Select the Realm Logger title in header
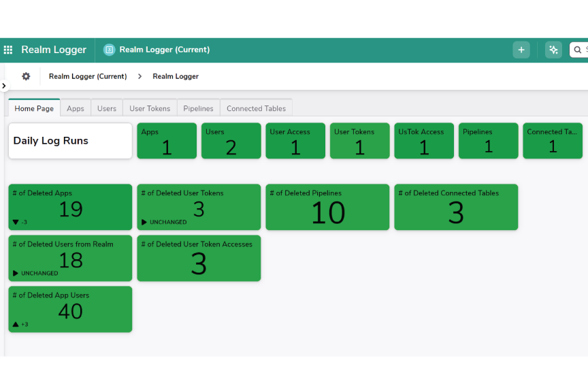This screenshot has width=588, height=392. 54,49
